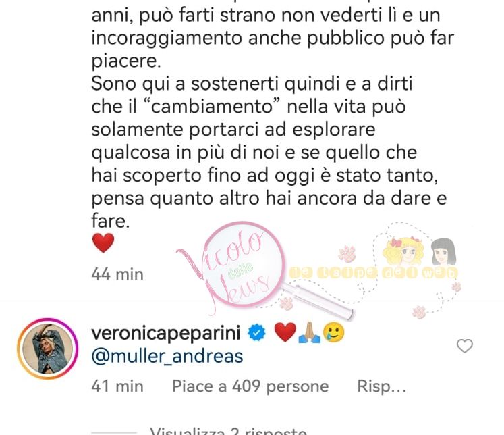Viewport: 504px width, 435px height.
Task: Click the smiling face with tear emoji
Action: point(334,333)
